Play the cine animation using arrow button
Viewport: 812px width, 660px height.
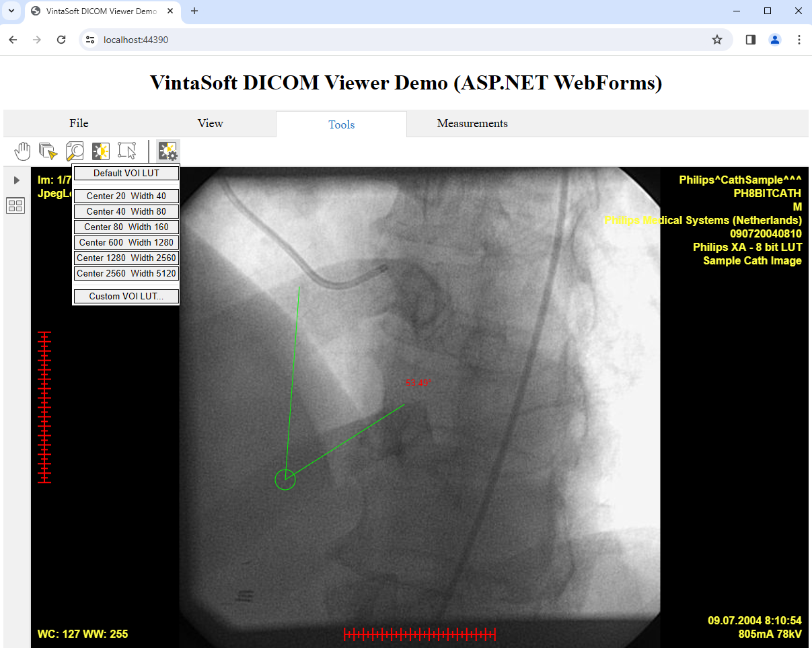click(x=17, y=180)
